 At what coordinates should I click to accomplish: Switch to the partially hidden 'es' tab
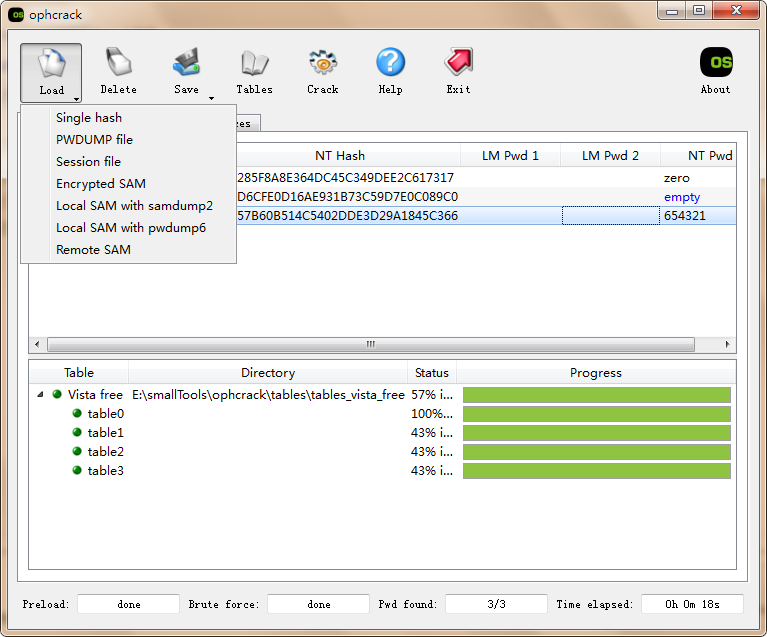[248, 123]
